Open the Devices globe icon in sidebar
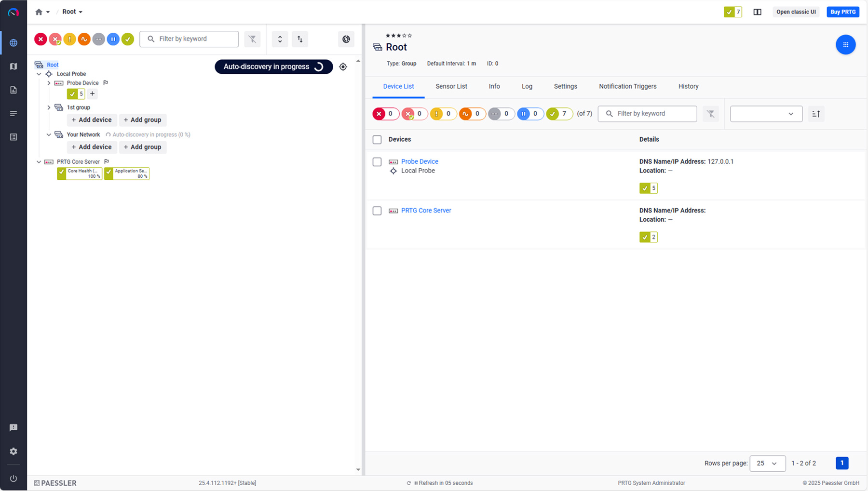Image resolution: width=868 pixels, height=491 pixels. pyautogui.click(x=14, y=43)
